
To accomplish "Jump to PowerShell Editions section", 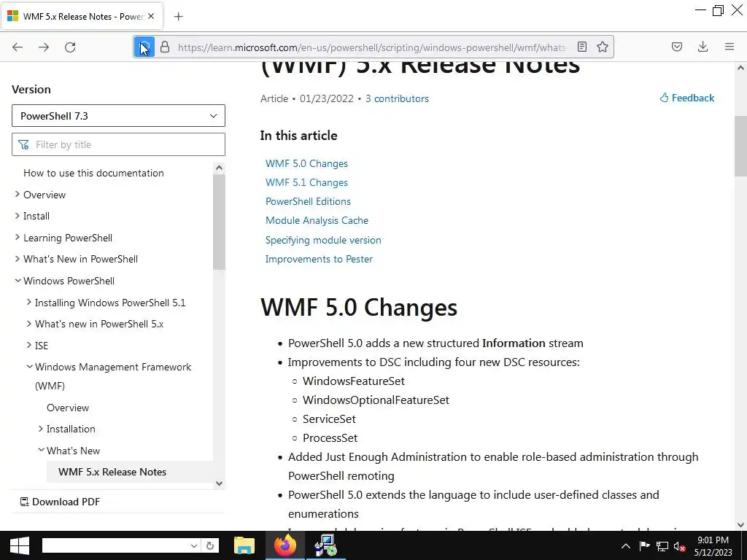I will [x=308, y=201].
